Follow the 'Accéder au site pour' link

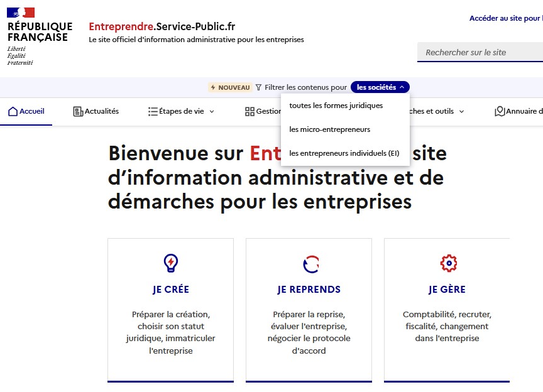(505, 18)
